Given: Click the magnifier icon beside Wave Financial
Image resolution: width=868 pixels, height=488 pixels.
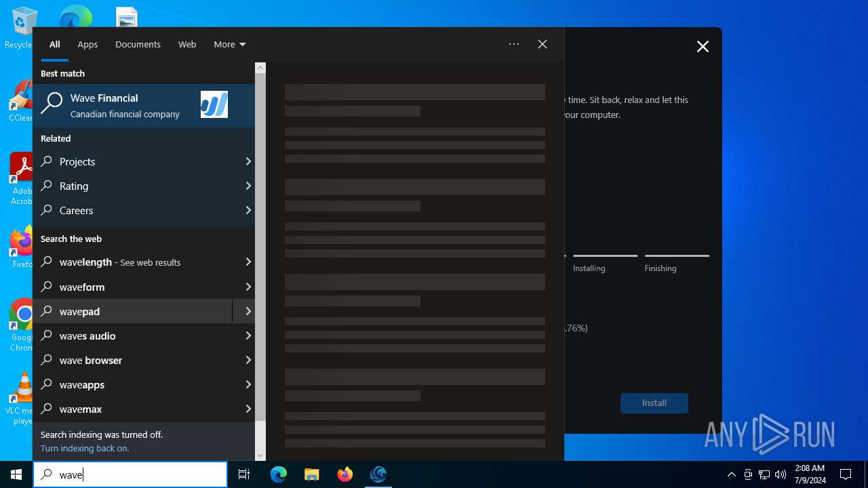Looking at the screenshot, I should pos(52,104).
